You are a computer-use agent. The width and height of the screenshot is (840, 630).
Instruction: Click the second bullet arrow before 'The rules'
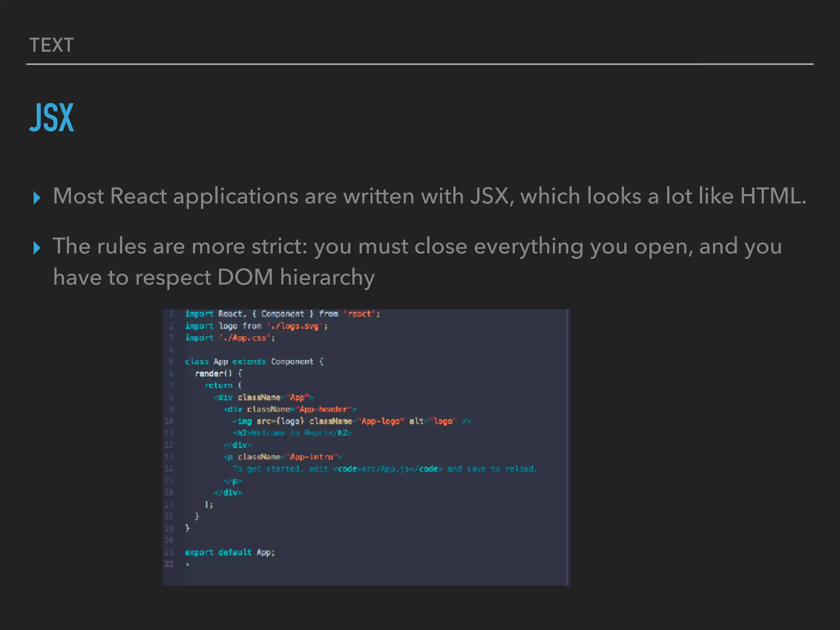[37, 248]
